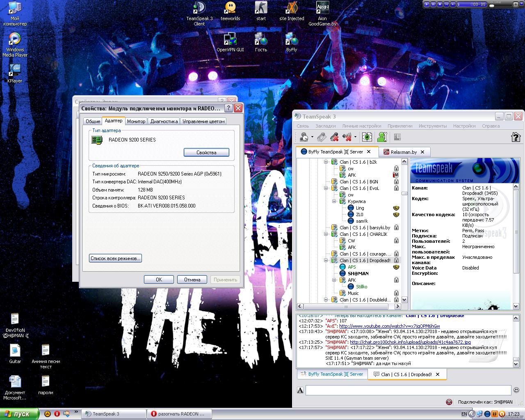Collapse the Clan | CS 1.6 | EvoL channel
525x420 pixels.
click(326, 188)
